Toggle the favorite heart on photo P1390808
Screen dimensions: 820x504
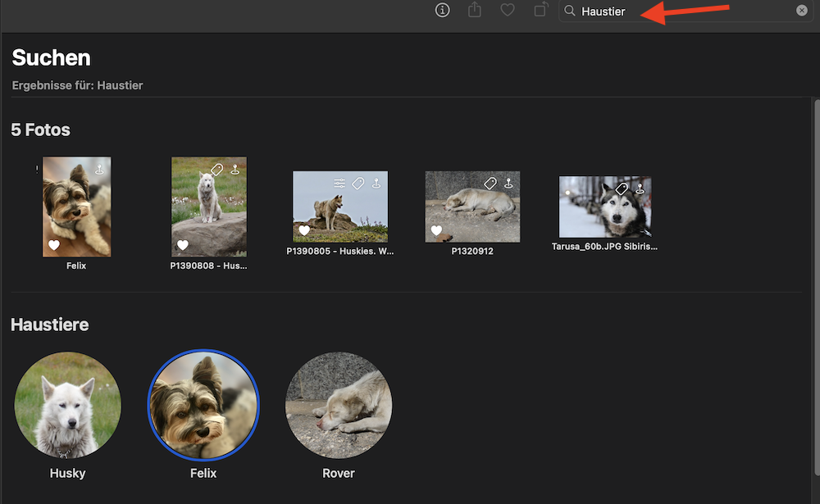(x=183, y=245)
